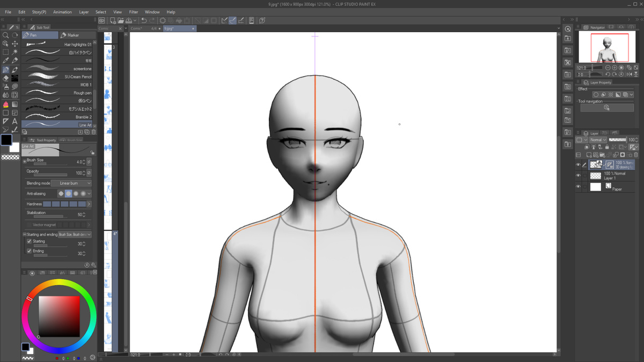
Task: Choose the Rough pen brush
Action: [x=59, y=93]
